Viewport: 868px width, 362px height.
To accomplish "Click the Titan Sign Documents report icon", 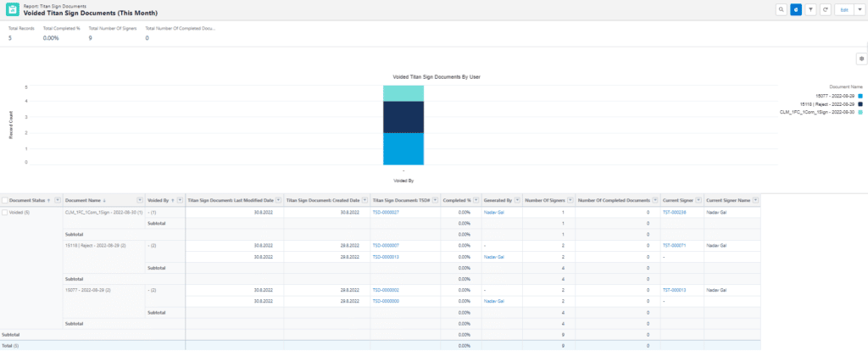I will click(x=12, y=9).
